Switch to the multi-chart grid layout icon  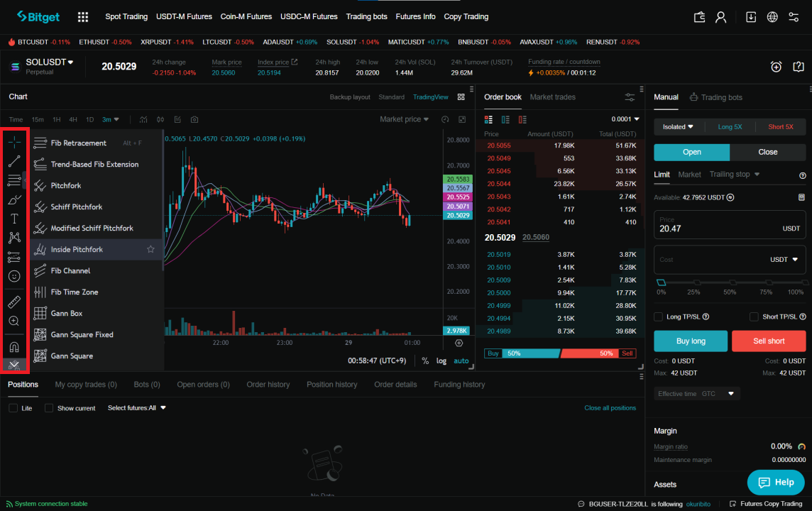[x=461, y=97]
